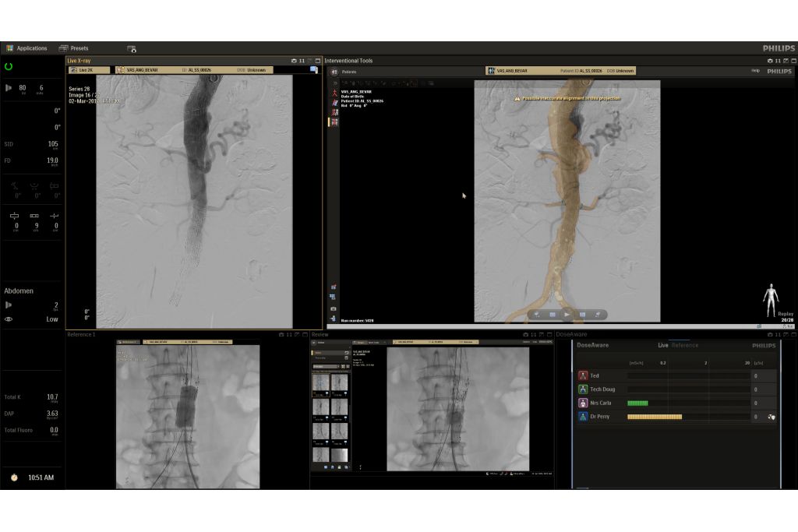Expand the Interventional Tools sidebar double chevron
Viewport: 798px width, 532px height.
[x=335, y=83]
